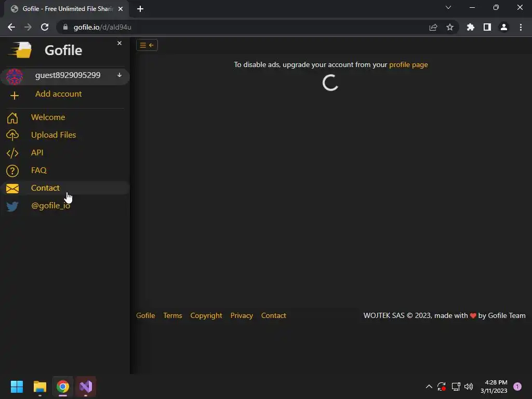Close the Gofile browser tab
This screenshot has width=532, height=399.
121,9
